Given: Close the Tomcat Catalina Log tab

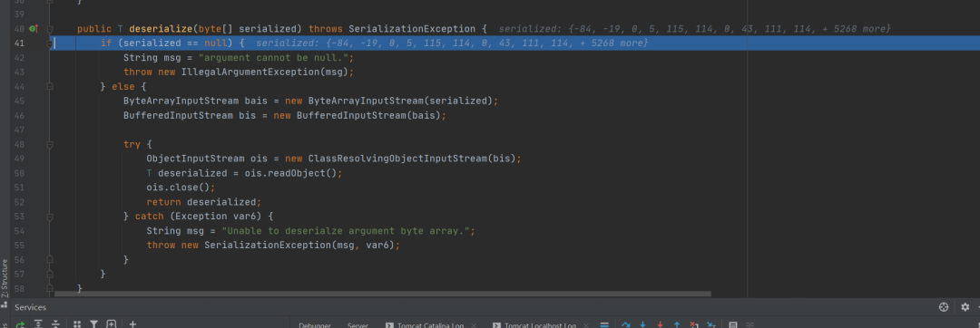Looking at the screenshot, I should click(473, 325).
